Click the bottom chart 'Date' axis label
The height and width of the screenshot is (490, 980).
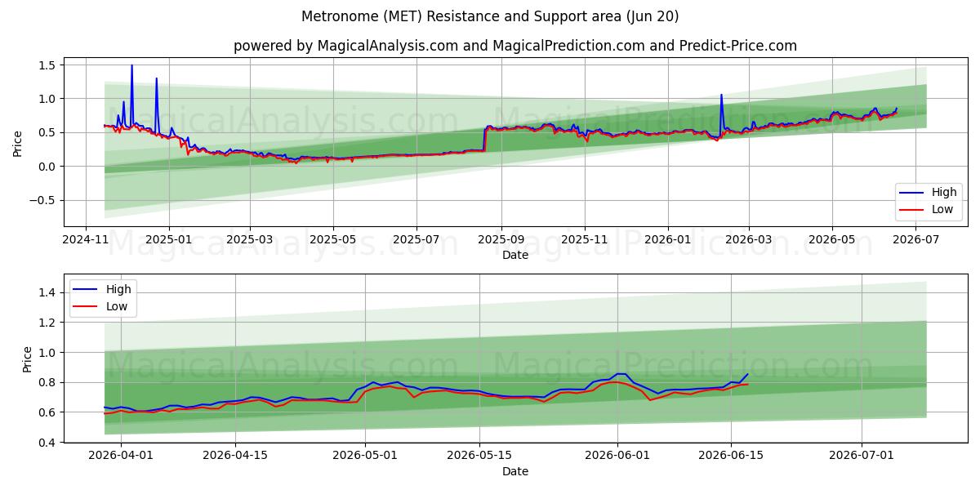click(515, 471)
